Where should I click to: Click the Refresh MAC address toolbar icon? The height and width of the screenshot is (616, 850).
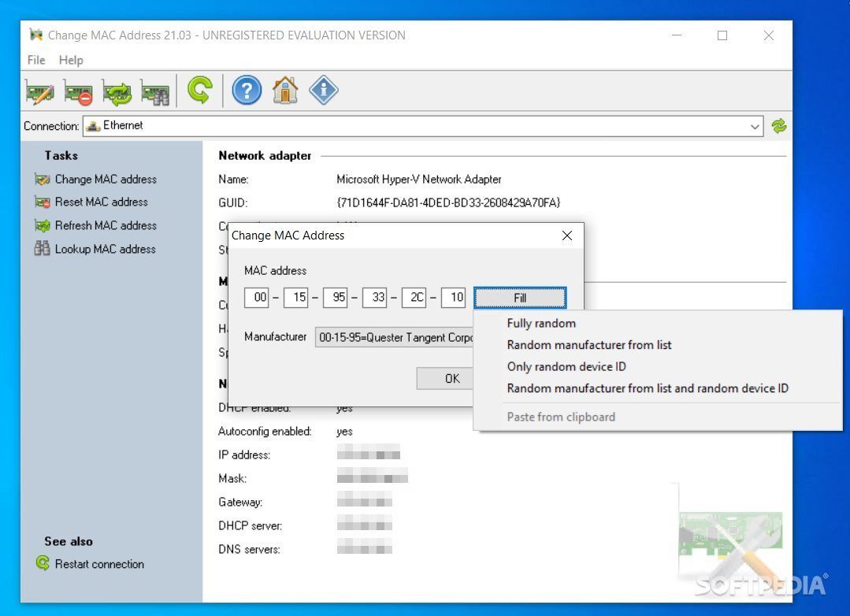tap(117, 91)
